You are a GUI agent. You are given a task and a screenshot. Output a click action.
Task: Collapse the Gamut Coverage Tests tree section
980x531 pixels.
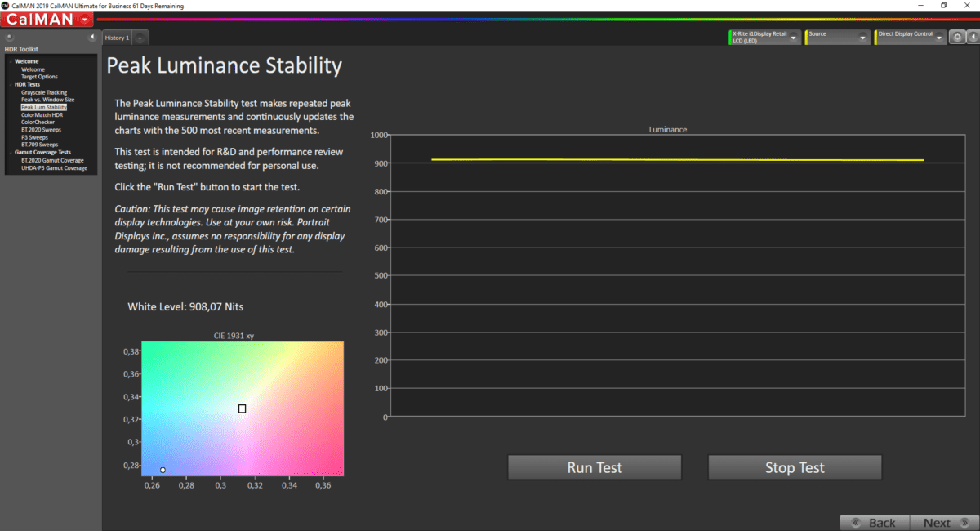pos(11,153)
